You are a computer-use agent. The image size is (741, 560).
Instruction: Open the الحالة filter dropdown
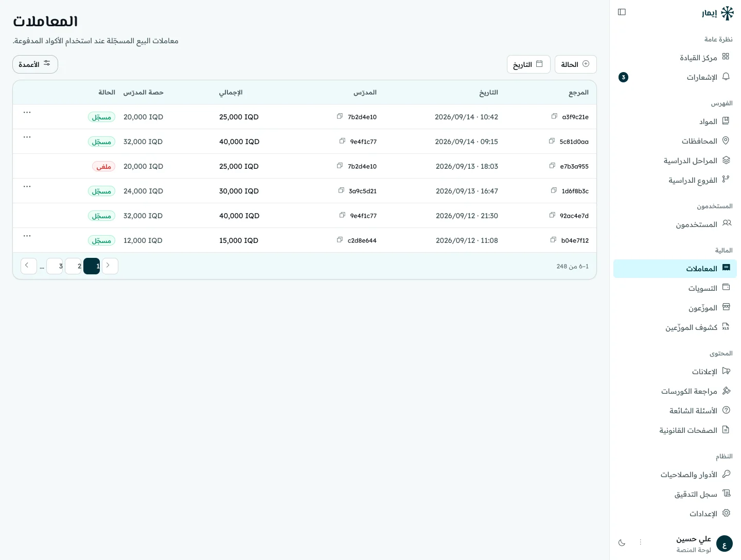pyautogui.click(x=576, y=64)
